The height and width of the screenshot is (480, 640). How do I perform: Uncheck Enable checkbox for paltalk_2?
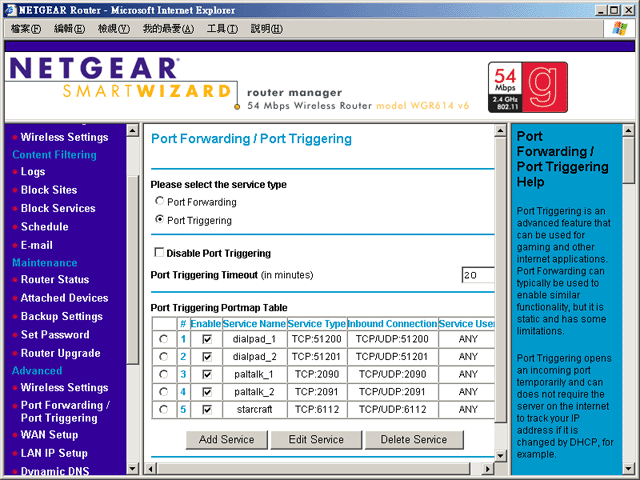click(207, 392)
